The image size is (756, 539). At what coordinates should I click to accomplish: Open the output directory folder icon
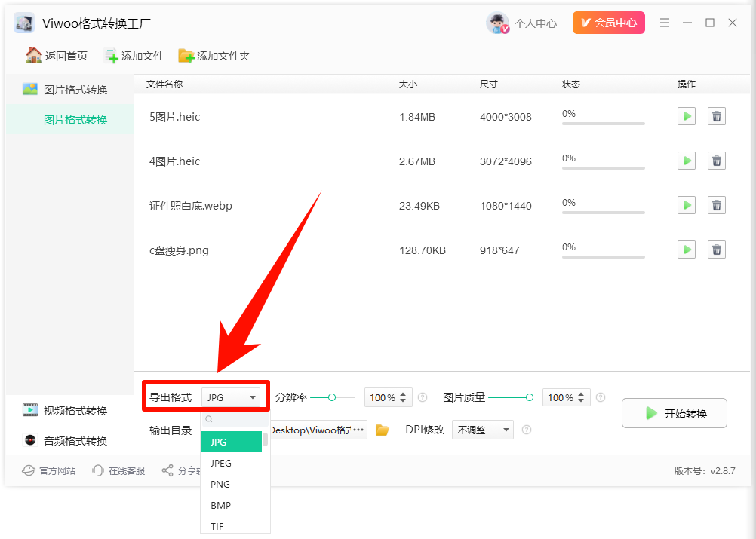coord(383,430)
